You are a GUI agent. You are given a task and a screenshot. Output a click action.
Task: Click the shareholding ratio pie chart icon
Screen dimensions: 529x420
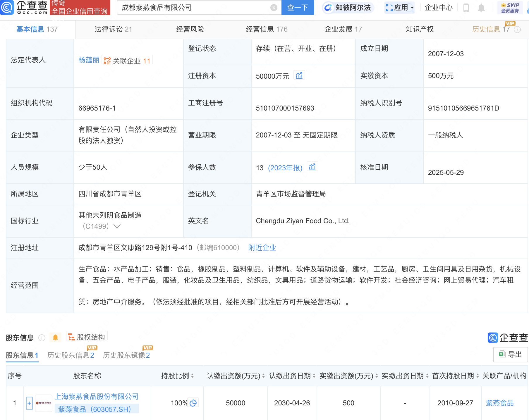[193, 403]
